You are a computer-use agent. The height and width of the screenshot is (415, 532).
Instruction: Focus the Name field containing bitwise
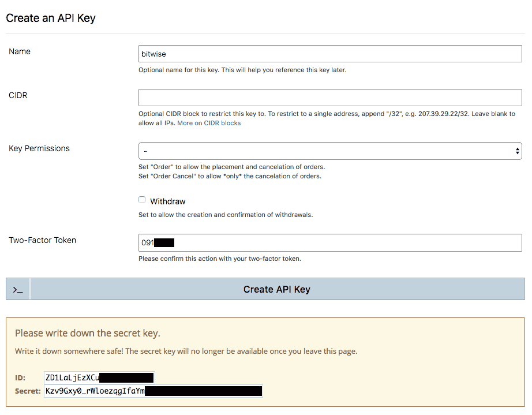tap(329, 54)
